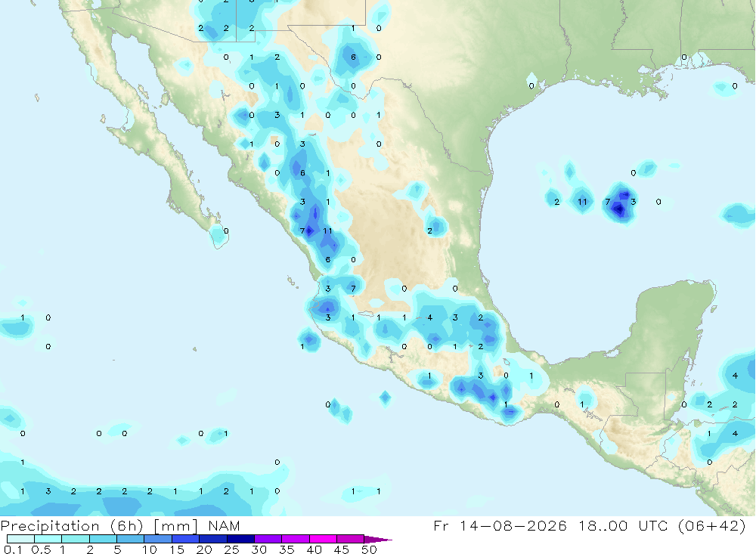
Task: Click the 20–25 mm legend color swatch
Action: [x=213, y=539]
